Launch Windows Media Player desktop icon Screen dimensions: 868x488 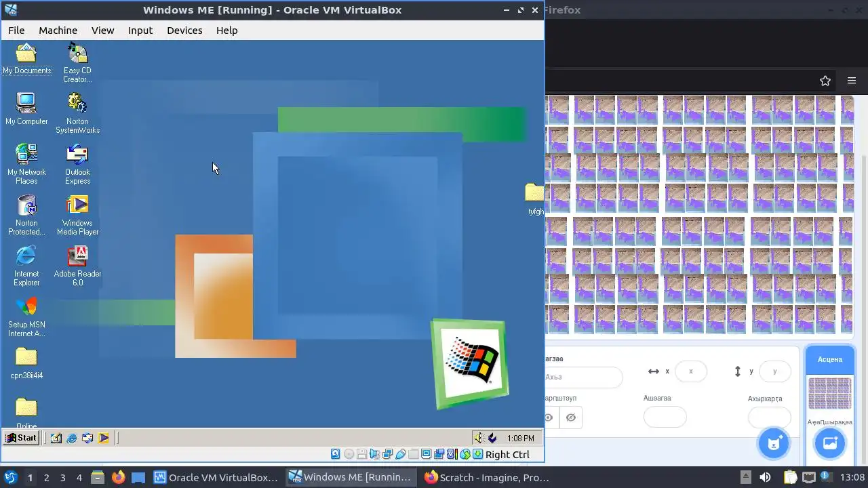point(77,215)
